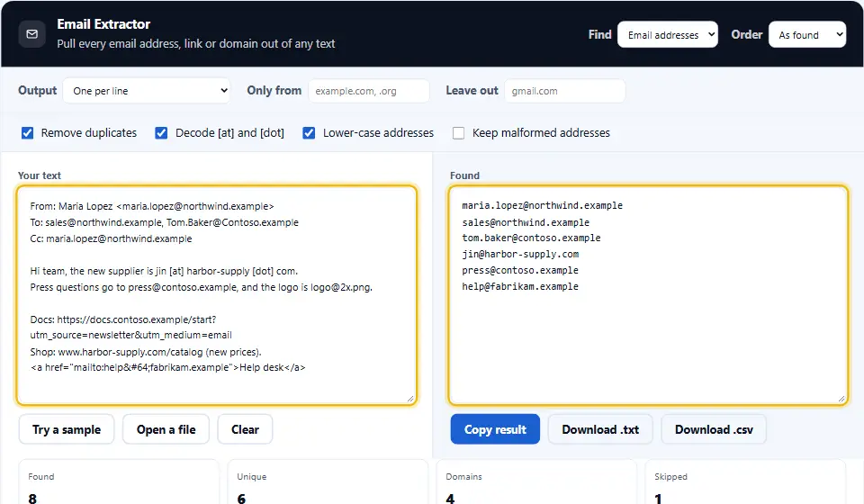Click result help@fabrikam.example
The width and height of the screenshot is (864, 504).
(520, 286)
